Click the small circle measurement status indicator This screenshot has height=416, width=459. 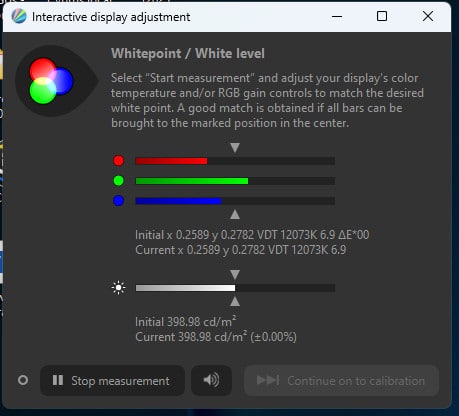(x=23, y=380)
